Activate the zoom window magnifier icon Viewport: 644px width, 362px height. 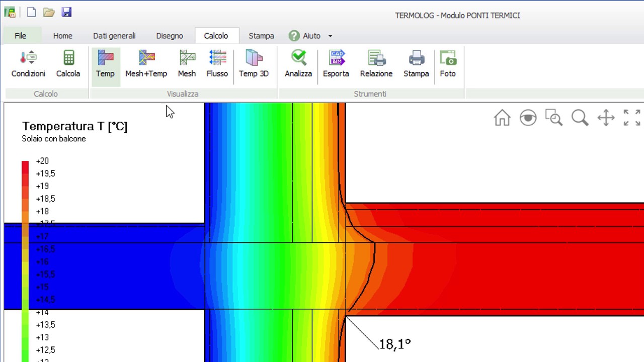[554, 118]
